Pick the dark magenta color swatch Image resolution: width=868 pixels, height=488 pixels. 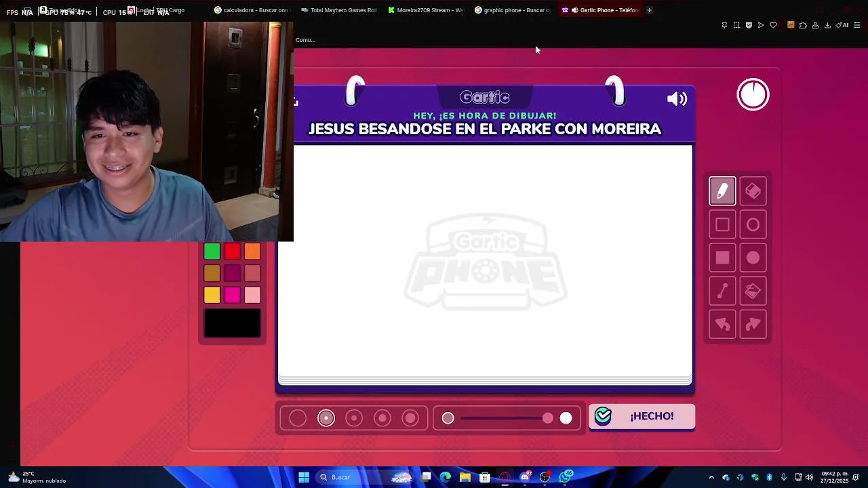(232, 273)
